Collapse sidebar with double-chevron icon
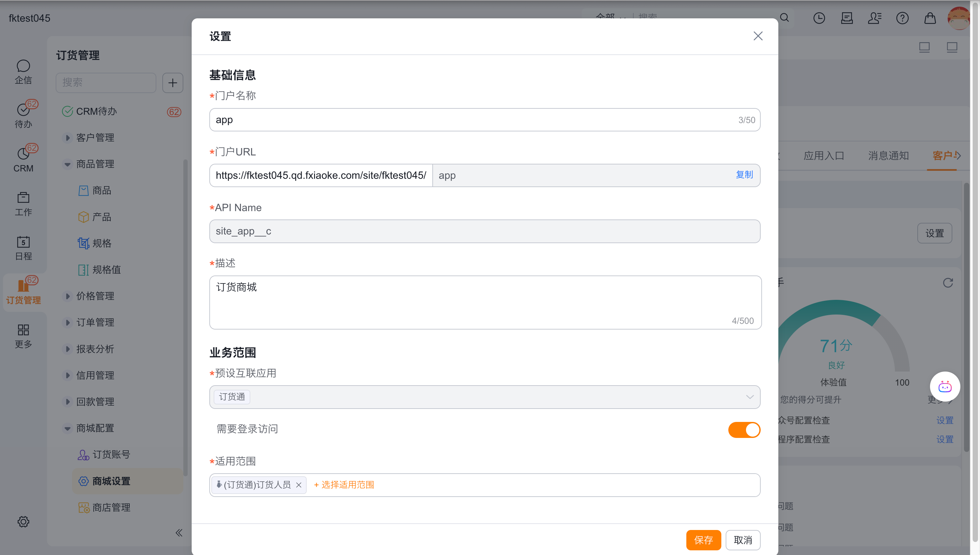980x555 pixels. tap(179, 533)
